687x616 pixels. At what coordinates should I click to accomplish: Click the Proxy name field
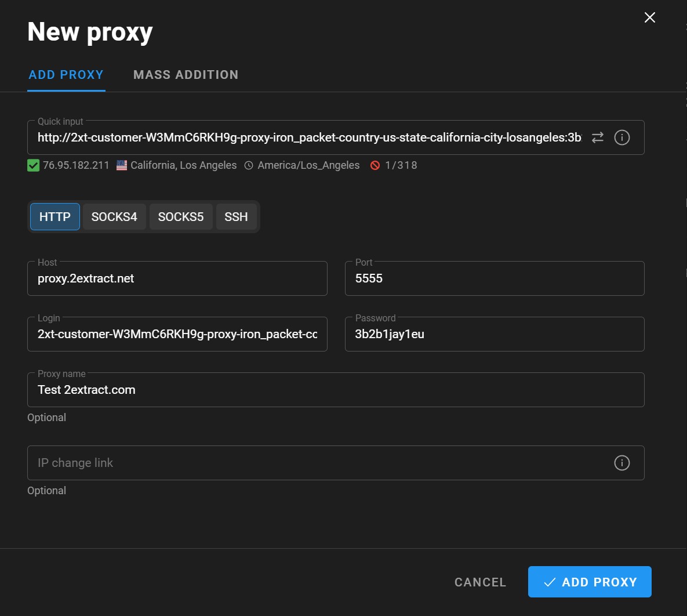336,390
